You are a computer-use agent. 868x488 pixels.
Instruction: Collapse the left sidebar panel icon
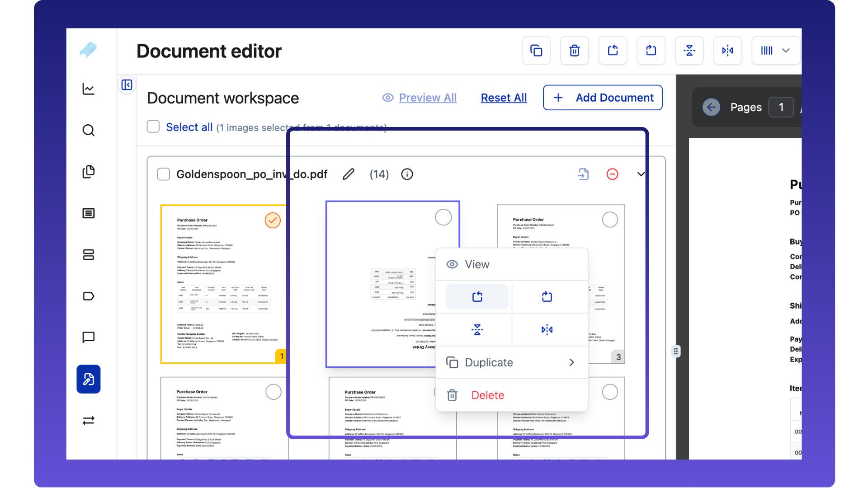point(127,85)
